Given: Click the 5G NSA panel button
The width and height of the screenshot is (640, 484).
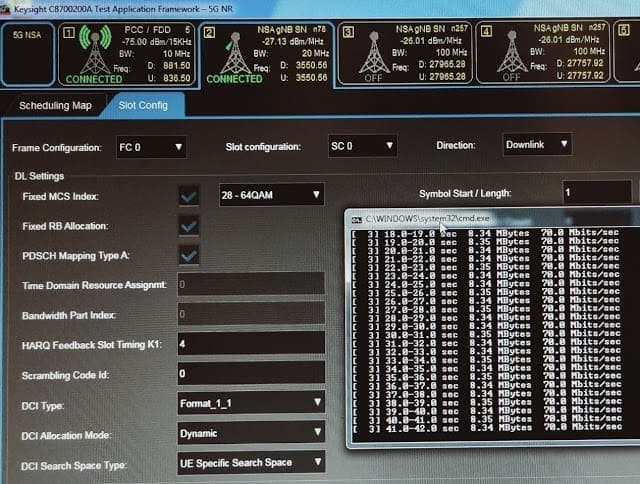Looking at the screenshot, I should coord(28,54).
